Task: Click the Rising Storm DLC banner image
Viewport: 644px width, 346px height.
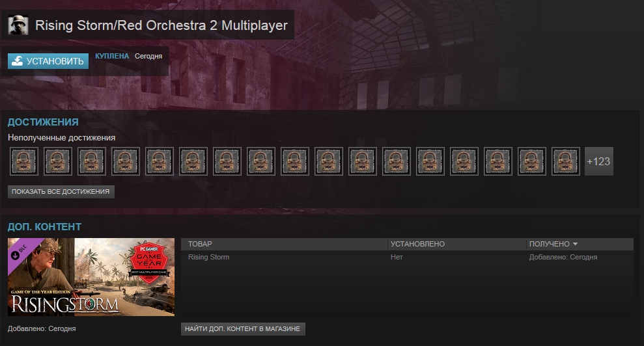Action: pyautogui.click(x=91, y=277)
